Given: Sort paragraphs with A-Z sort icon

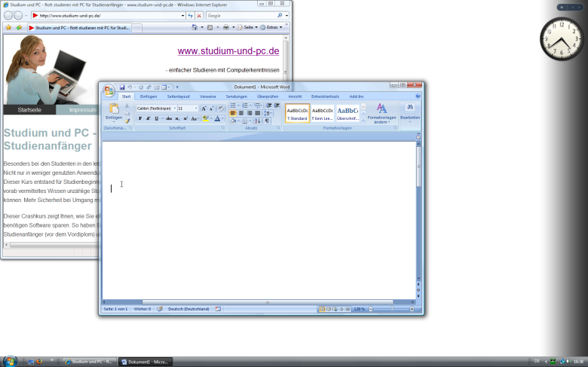Looking at the screenshot, I should [x=257, y=121].
